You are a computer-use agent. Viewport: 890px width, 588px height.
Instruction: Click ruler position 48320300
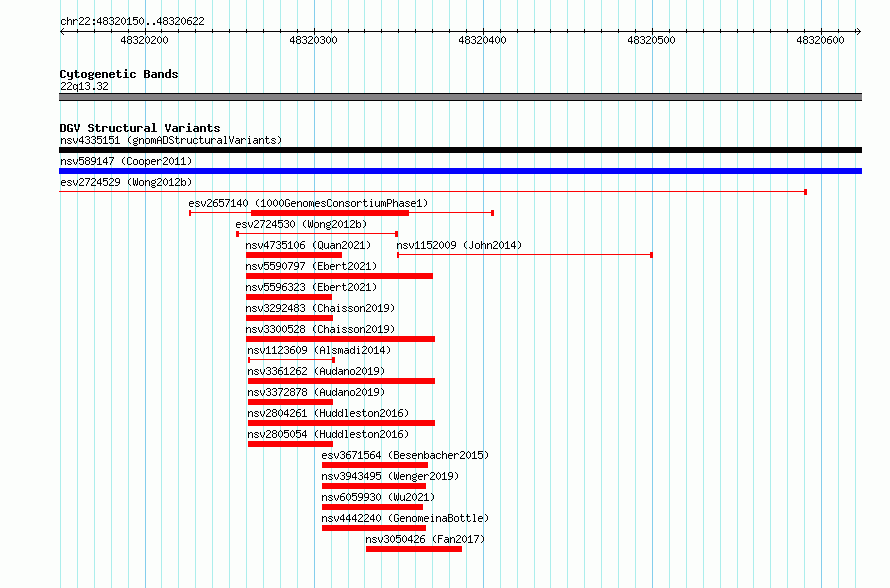tap(313, 40)
